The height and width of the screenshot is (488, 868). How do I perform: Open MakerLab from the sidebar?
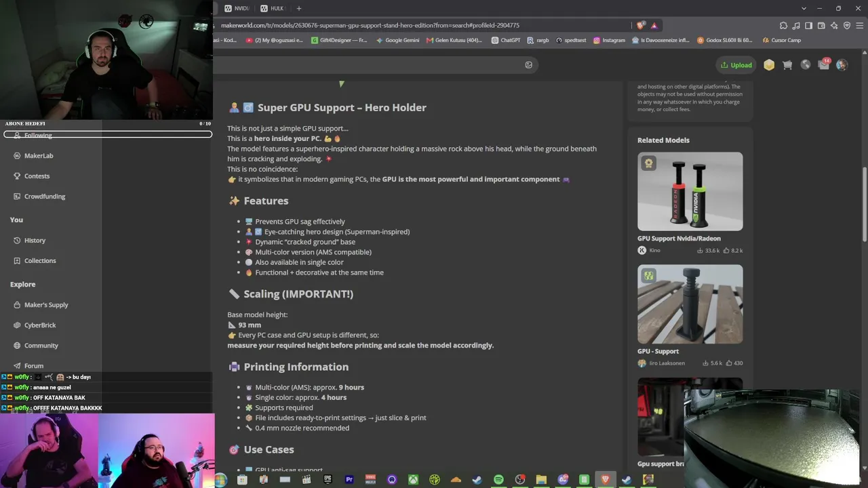39,156
